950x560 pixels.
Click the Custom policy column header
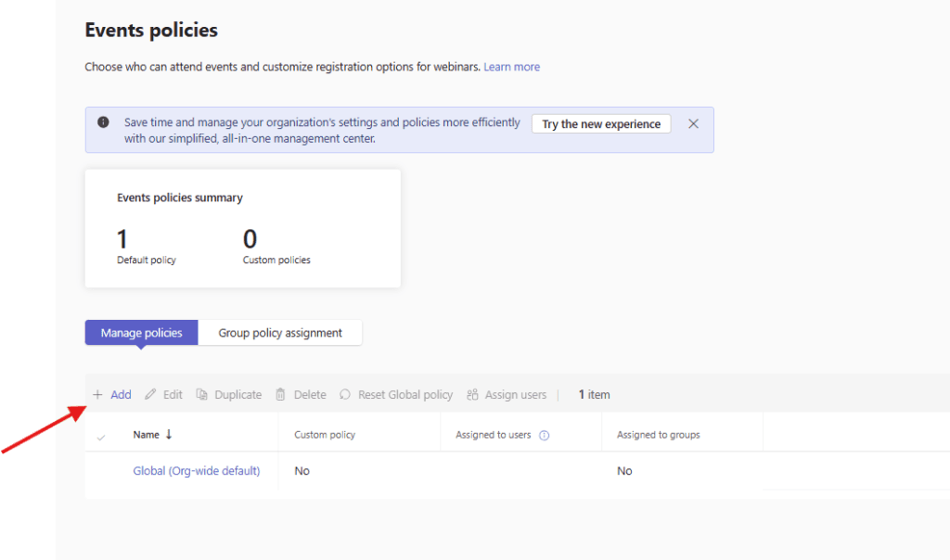(x=325, y=435)
